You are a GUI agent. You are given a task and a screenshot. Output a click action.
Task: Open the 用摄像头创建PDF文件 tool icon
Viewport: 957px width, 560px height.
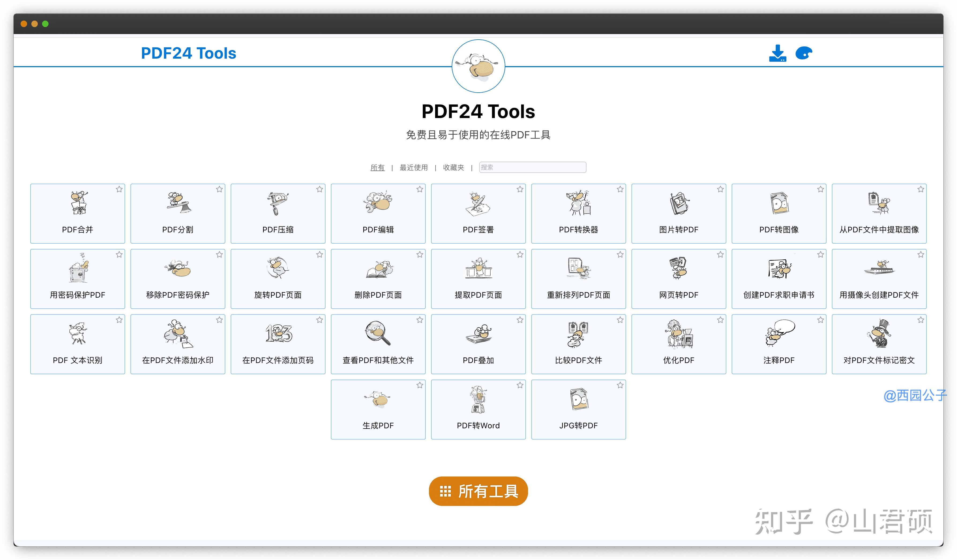(879, 268)
